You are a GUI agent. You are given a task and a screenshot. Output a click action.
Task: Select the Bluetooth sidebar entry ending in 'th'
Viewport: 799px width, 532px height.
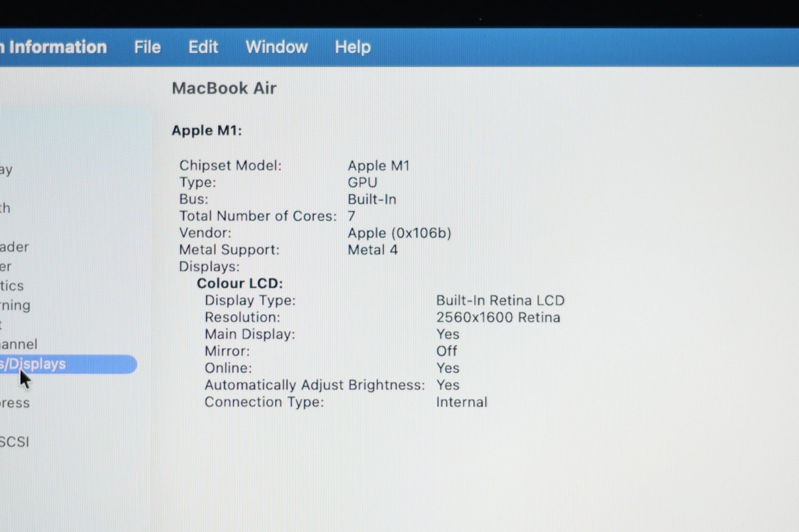click(5, 208)
